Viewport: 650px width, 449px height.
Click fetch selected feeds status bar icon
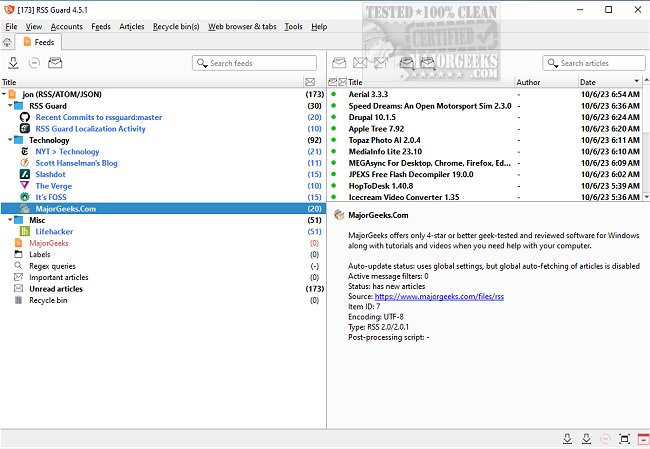click(x=586, y=439)
